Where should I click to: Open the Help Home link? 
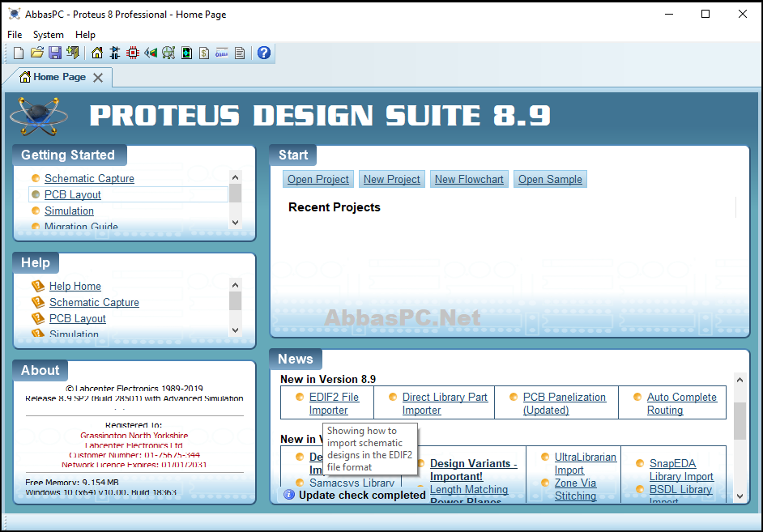(x=75, y=286)
